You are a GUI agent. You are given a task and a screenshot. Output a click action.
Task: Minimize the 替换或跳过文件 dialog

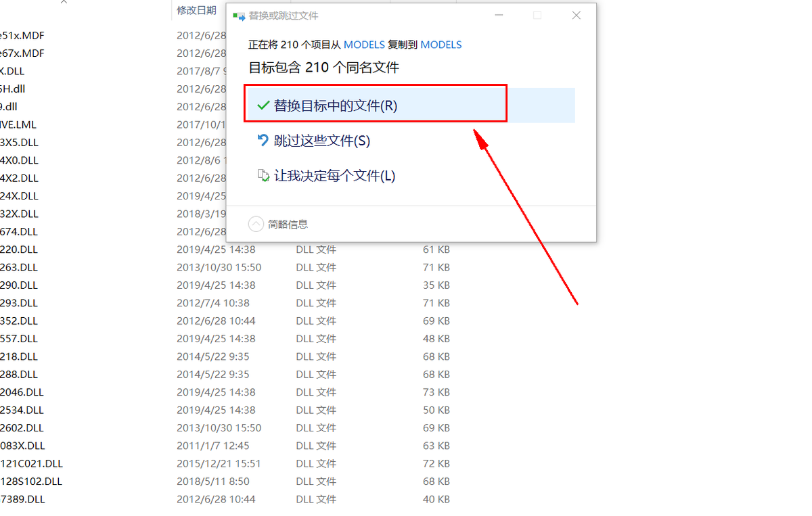pos(499,16)
